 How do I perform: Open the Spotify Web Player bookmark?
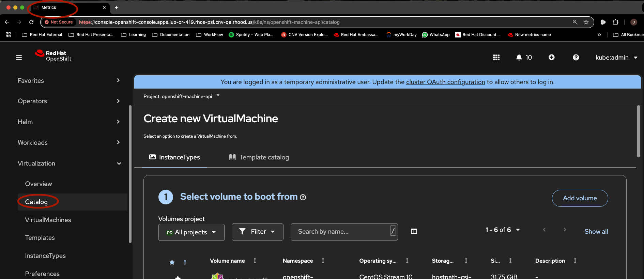point(251,35)
